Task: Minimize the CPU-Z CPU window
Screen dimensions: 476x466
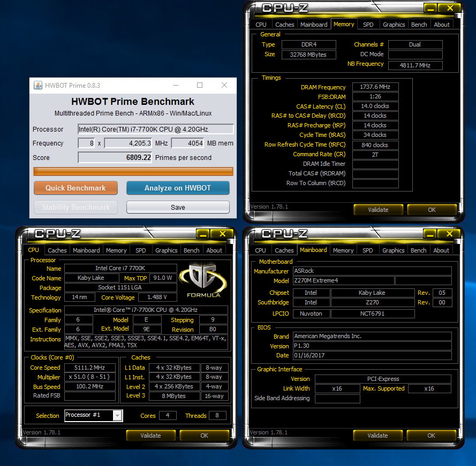Action: click(x=203, y=234)
